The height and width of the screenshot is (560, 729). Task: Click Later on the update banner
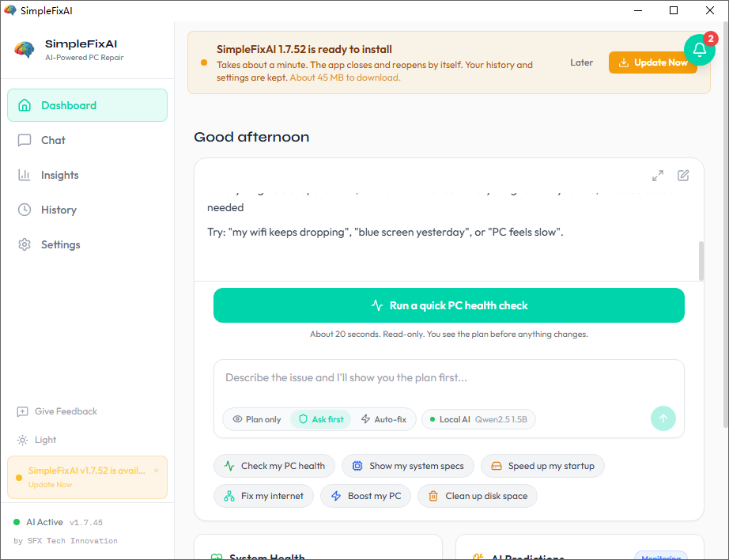tap(581, 62)
